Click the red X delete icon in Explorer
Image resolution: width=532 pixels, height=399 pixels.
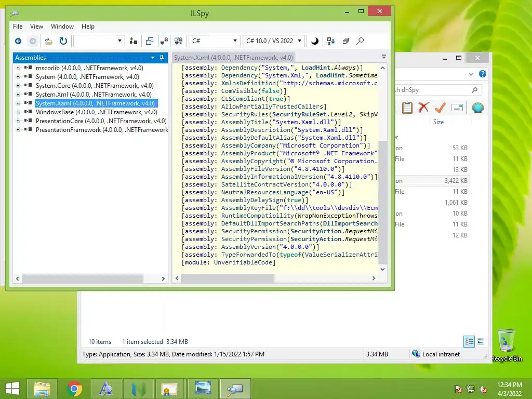pos(423,108)
